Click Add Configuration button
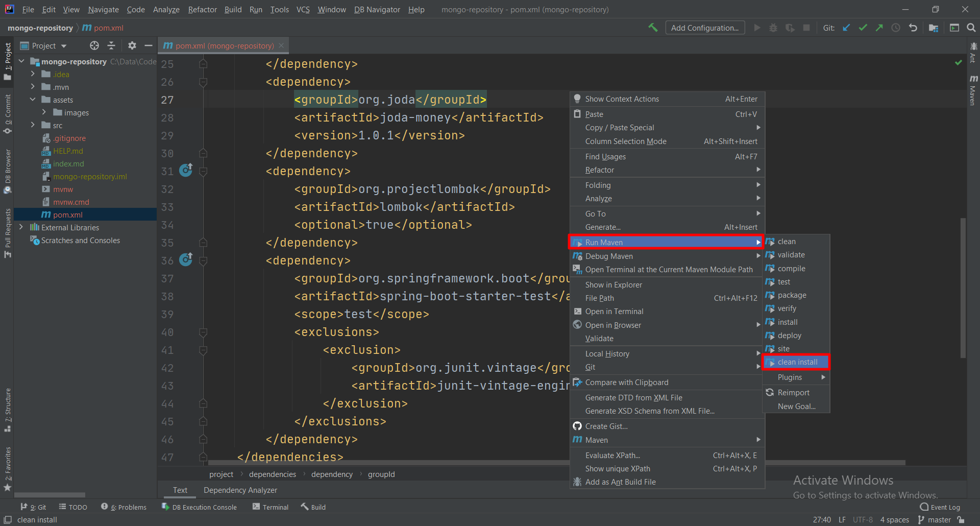Image resolution: width=980 pixels, height=526 pixels. (x=705, y=28)
